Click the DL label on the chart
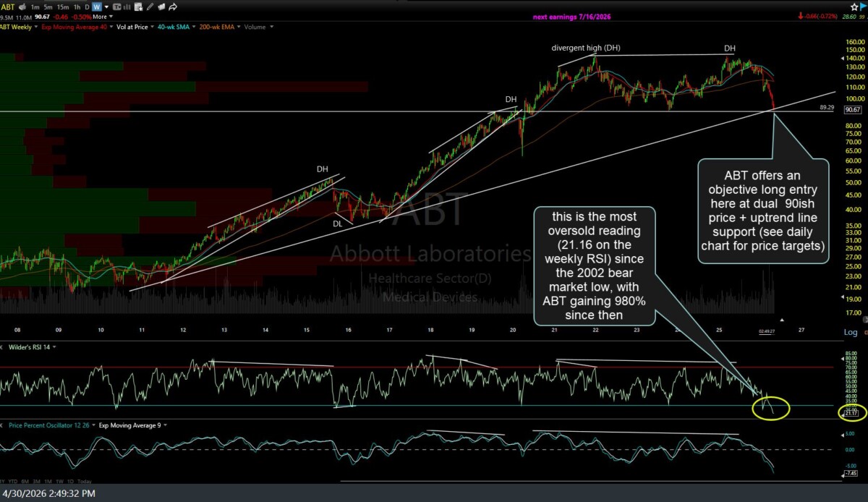868x502 pixels. point(338,224)
